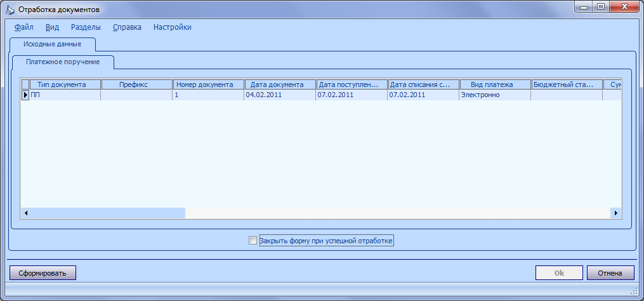Maximize the Отработка документов window
Viewport: 644px width, 301px height.
tap(601, 6)
